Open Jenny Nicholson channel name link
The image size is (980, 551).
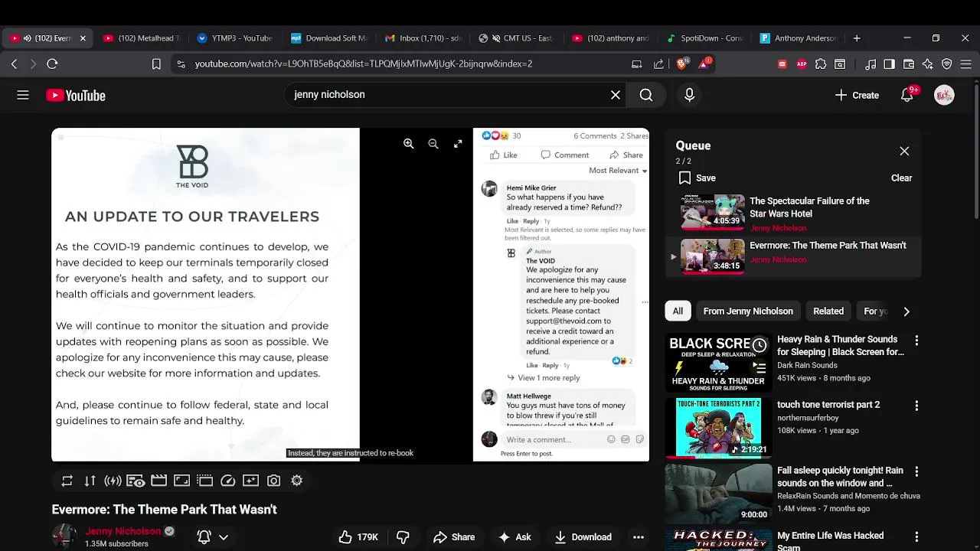coord(123,531)
